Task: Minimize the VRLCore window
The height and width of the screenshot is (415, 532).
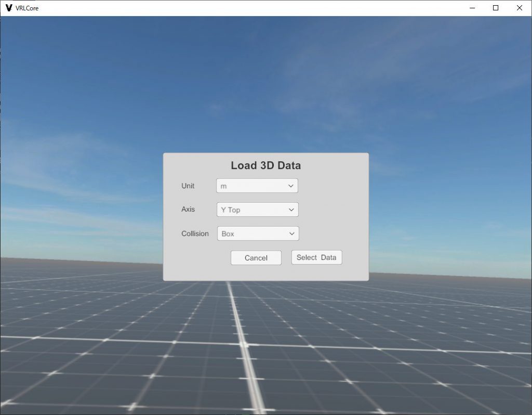Action: [472, 8]
